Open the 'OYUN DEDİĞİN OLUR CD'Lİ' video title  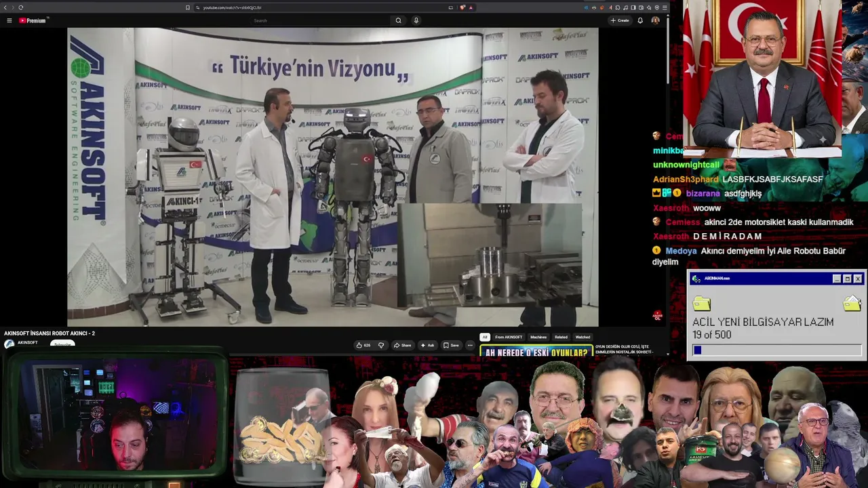tap(623, 349)
